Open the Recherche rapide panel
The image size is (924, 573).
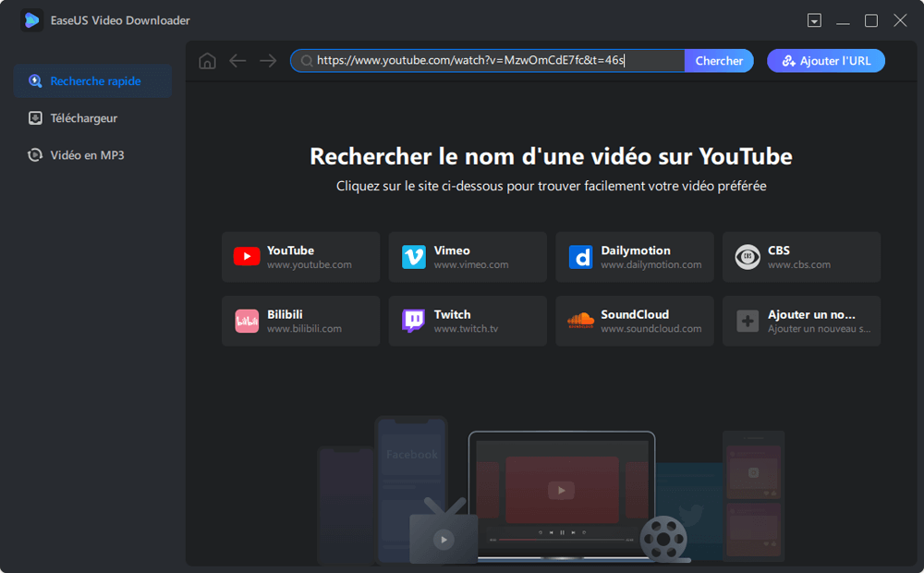pyautogui.click(x=92, y=80)
